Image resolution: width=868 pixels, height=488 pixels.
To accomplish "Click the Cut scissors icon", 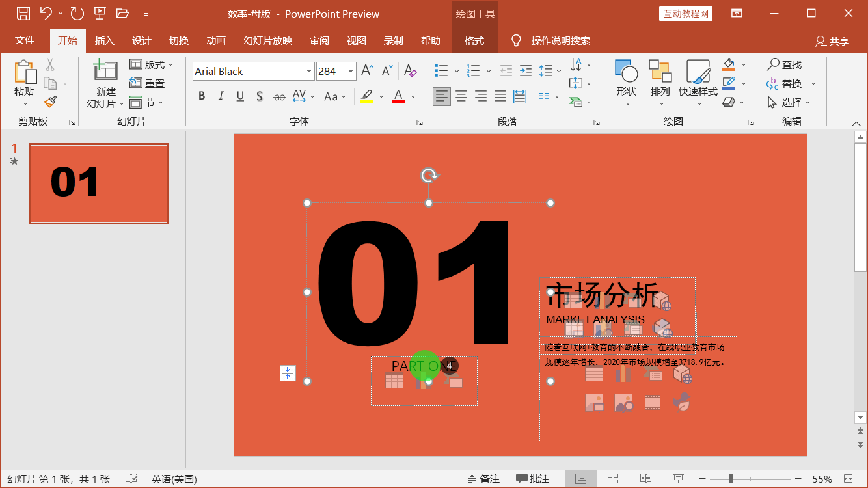I will pyautogui.click(x=50, y=65).
